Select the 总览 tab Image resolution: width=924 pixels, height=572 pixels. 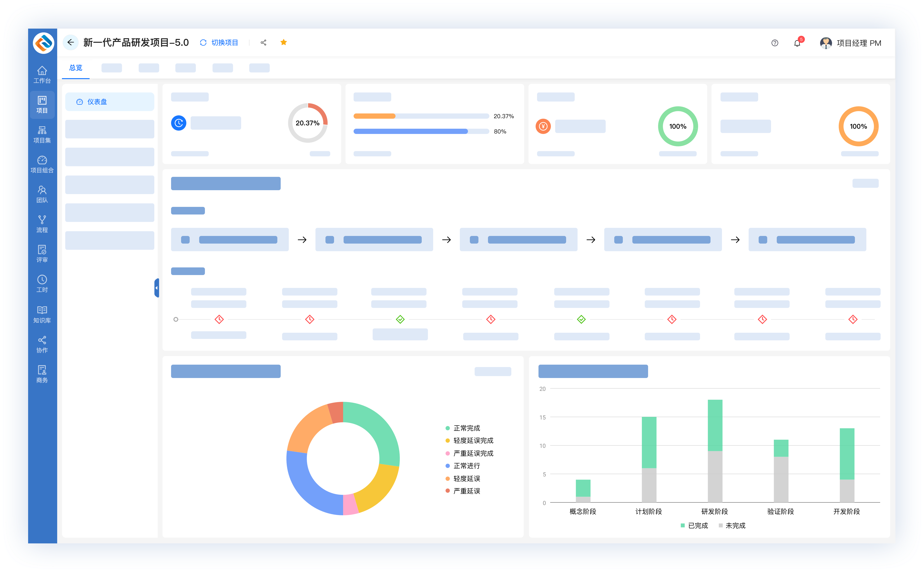(76, 68)
